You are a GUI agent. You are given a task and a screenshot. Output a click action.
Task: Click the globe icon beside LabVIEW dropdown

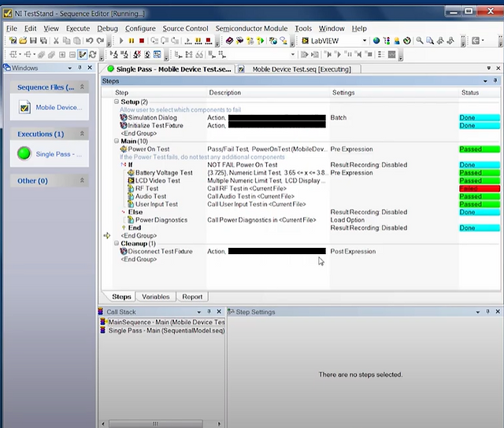click(376, 40)
